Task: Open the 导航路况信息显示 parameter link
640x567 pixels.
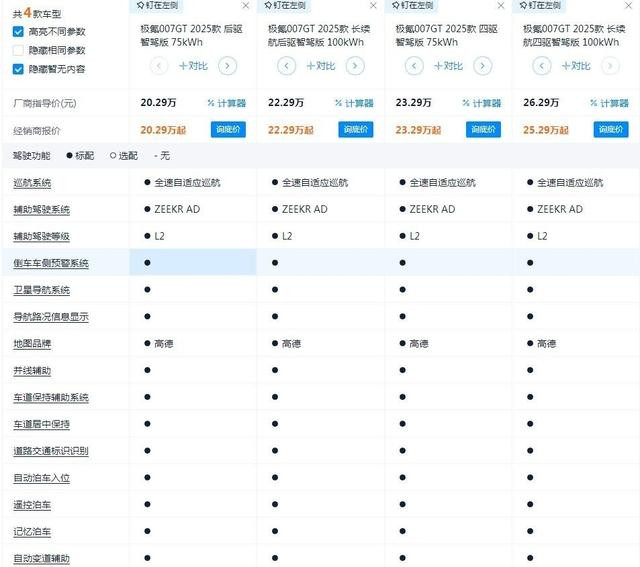Action: 51,317
